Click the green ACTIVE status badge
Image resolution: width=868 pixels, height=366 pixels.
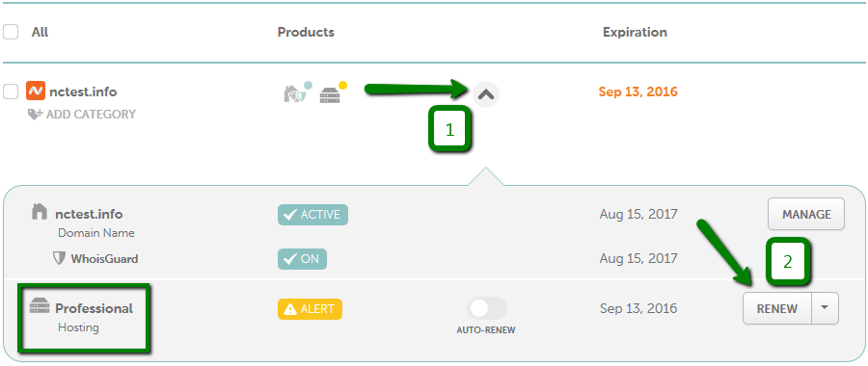click(x=312, y=215)
